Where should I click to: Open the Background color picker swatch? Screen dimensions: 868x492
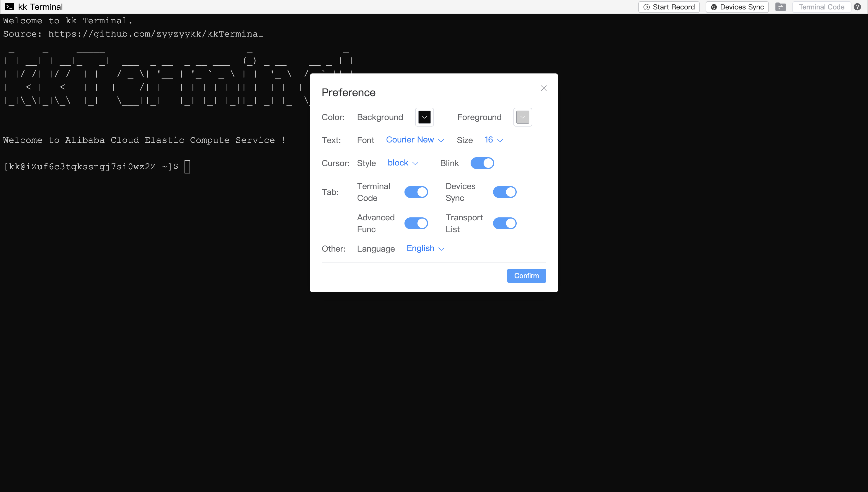point(424,117)
